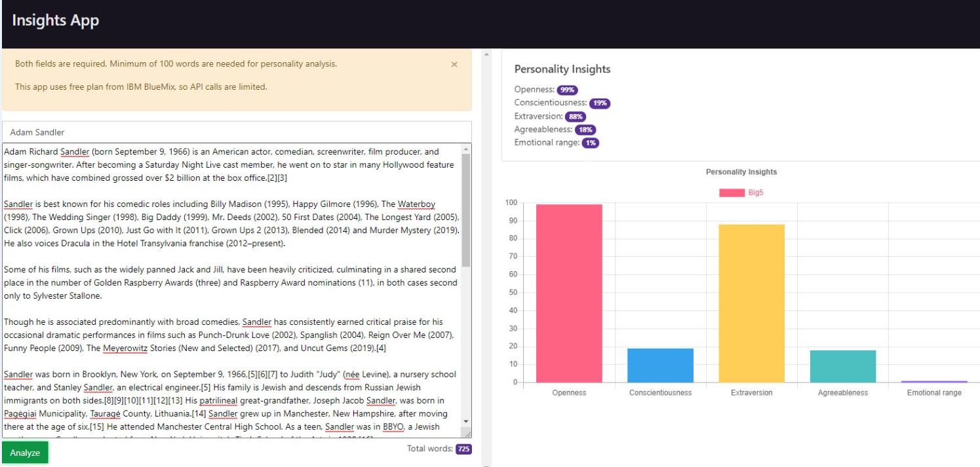The image size is (980, 467).
Task: Click the Emotional range 1% badge
Action: pos(589,143)
